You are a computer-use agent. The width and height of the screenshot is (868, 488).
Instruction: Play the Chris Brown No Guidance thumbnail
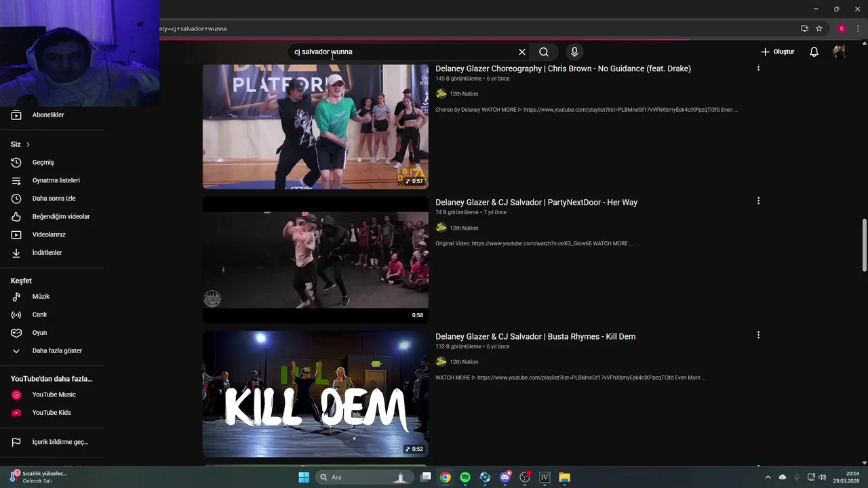pyautogui.click(x=315, y=127)
